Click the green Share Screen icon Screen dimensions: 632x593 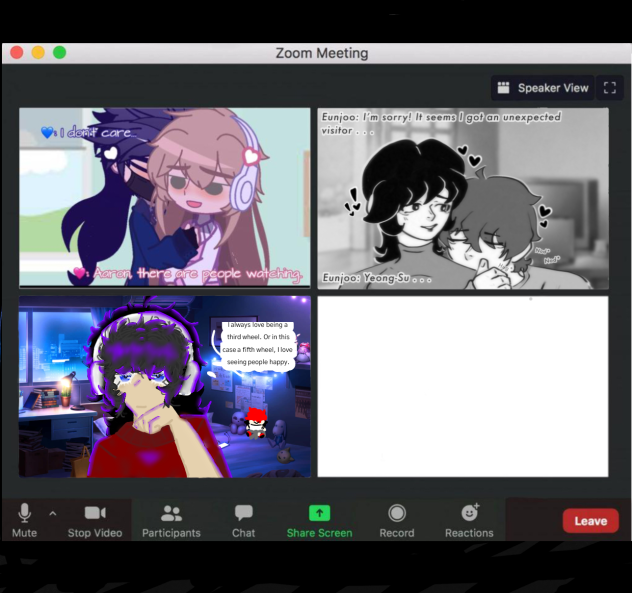click(x=319, y=514)
